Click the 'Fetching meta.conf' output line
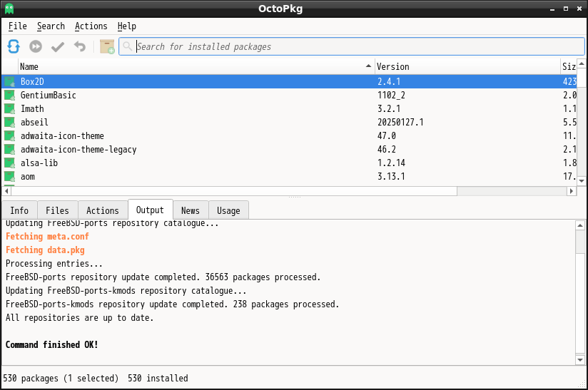This screenshot has height=390, width=588. [x=47, y=237]
